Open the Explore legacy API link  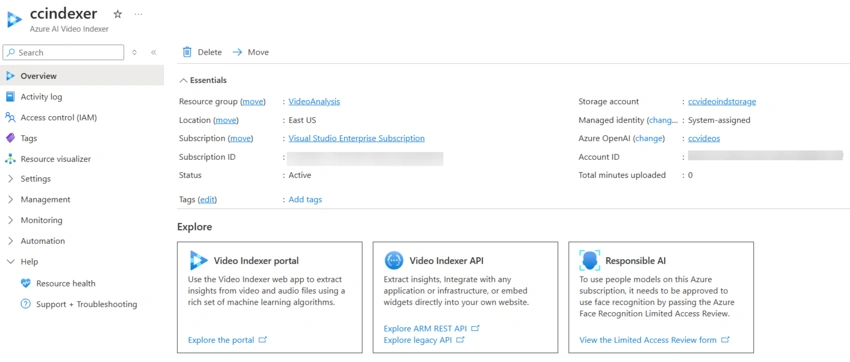point(417,340)
